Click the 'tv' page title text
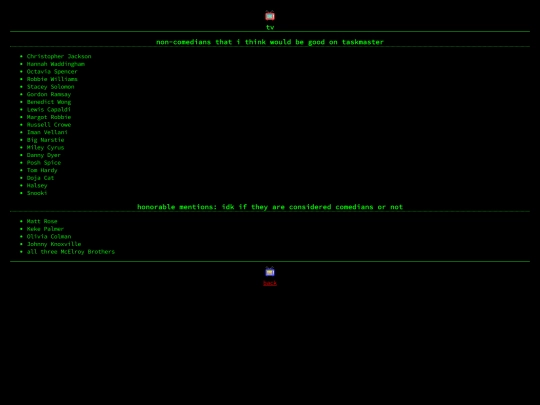This screenshot has width=540, height=405. tap(270, 27)
